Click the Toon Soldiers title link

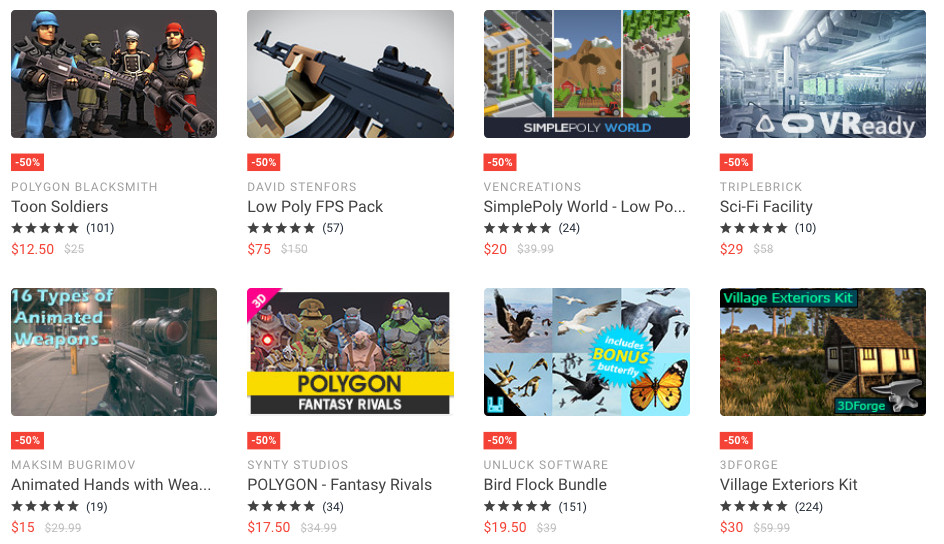coord(60,206)
